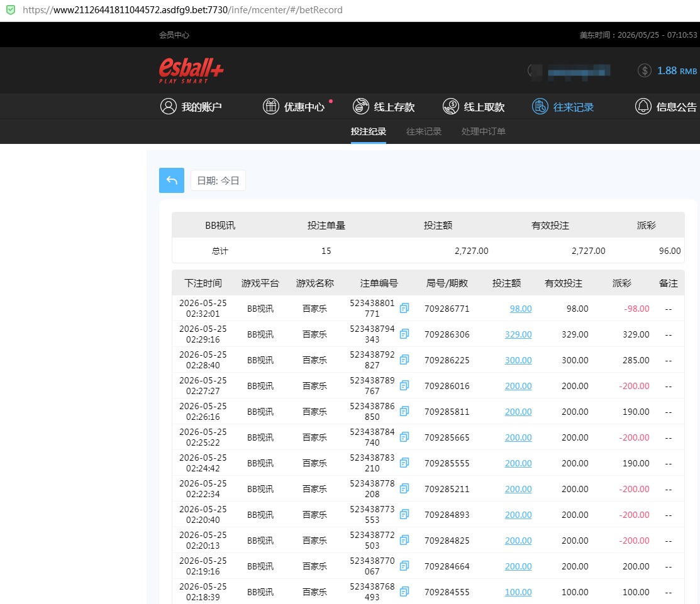Click round number 709286771

(x=447, y=309)
